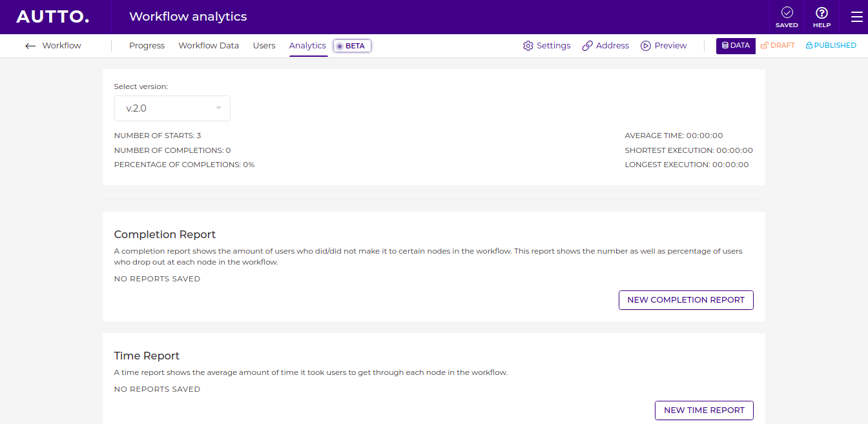The width and height of the screenshot is (868, 424).
Task: Click the Address link icon
Action: coord(587,46)
